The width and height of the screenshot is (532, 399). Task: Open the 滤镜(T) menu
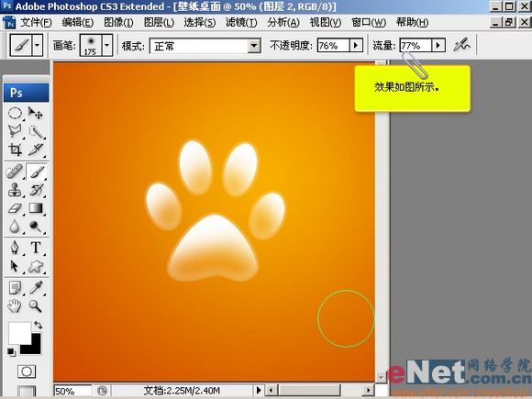tap(241, 23)
